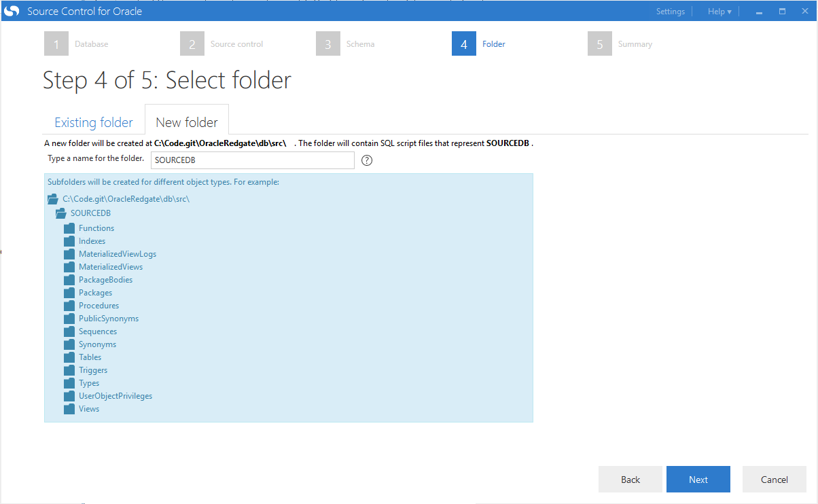Open Settings in the title bar
818x504 pixels.
coord(670,12)
